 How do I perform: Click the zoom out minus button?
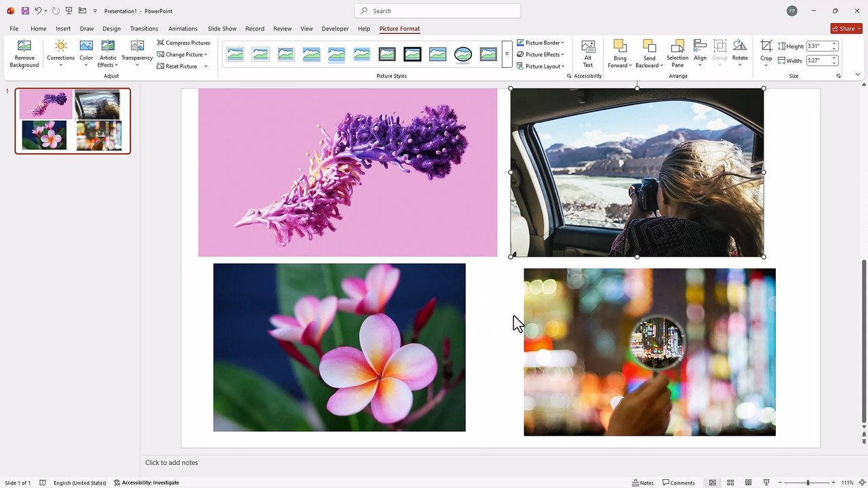[779, 483]
